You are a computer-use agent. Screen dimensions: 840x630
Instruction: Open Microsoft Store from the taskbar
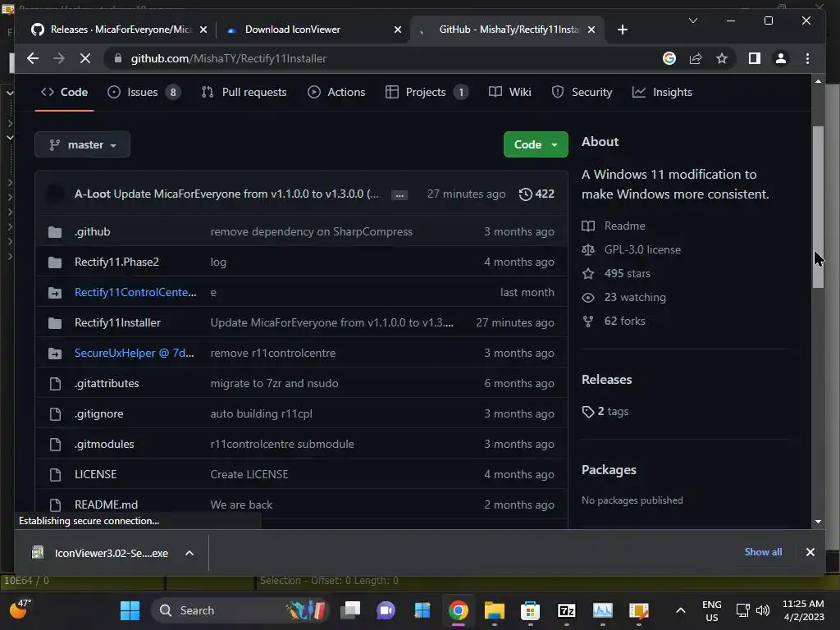coord(530,610)
